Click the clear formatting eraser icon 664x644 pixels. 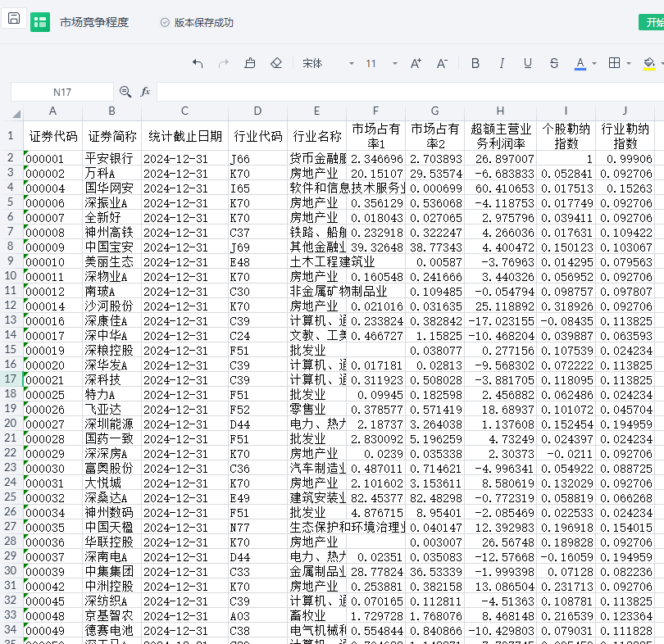pyautogui.click(x=276, y=63)
